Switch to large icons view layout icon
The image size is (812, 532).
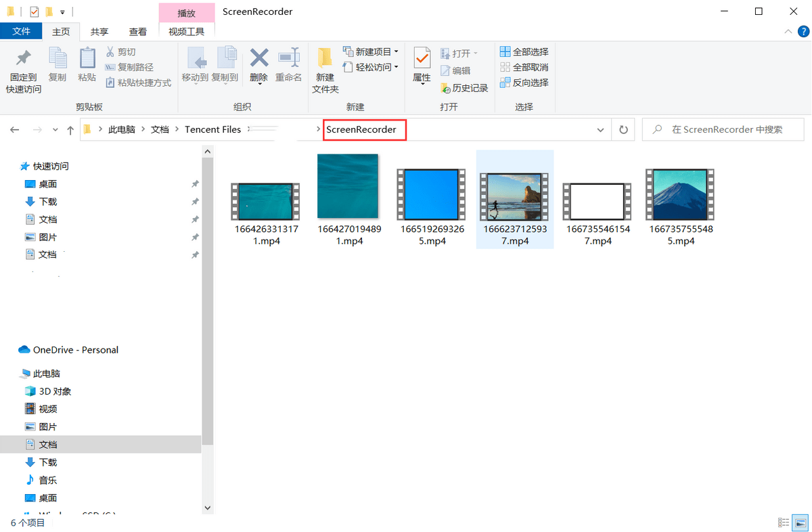[801, 523]
